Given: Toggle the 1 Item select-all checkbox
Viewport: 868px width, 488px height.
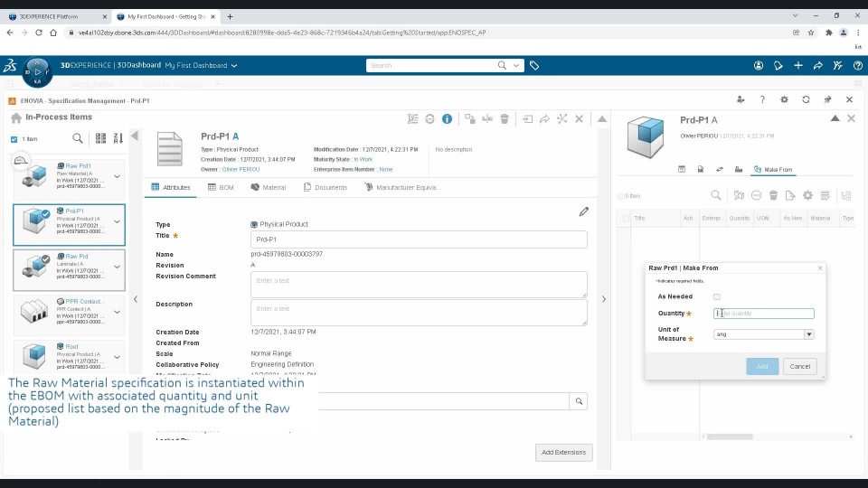Looking at the screenshot, I should pyautogui.click(x=14, y=139).
